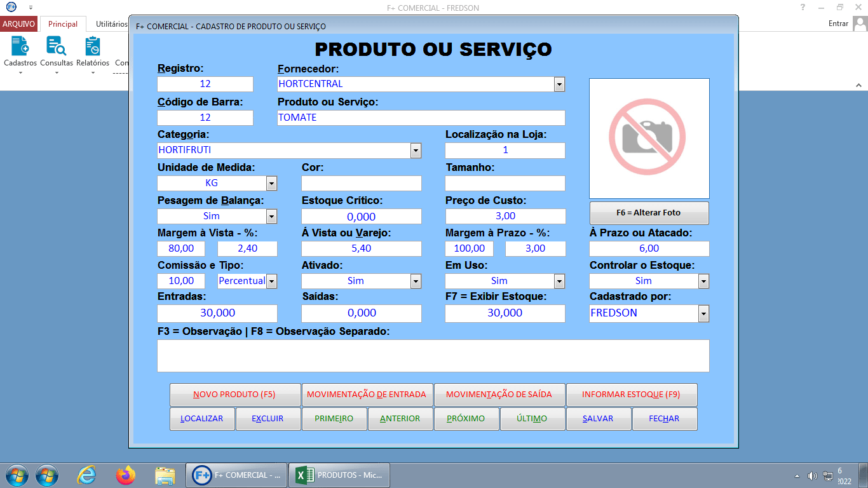Go to ANTERIOR record
Image resolution: width=868 pixels, height=488 pixels.
[x=400, y=419]
